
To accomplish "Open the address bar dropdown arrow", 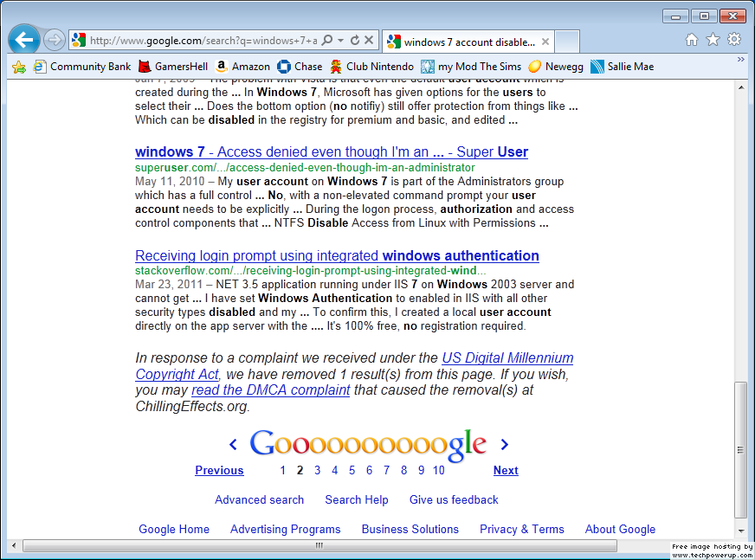I will coord(340,41).
